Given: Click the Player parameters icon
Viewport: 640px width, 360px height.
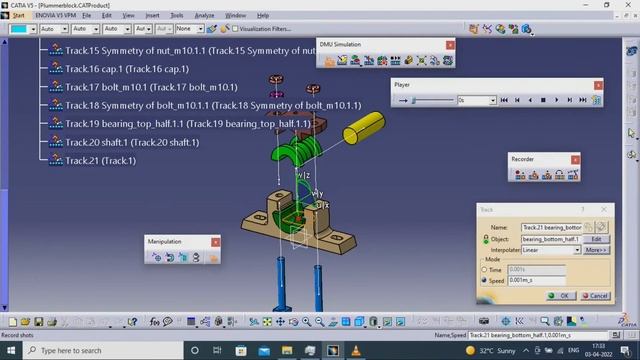Looking at the screenshot, I should coord(596,100).
